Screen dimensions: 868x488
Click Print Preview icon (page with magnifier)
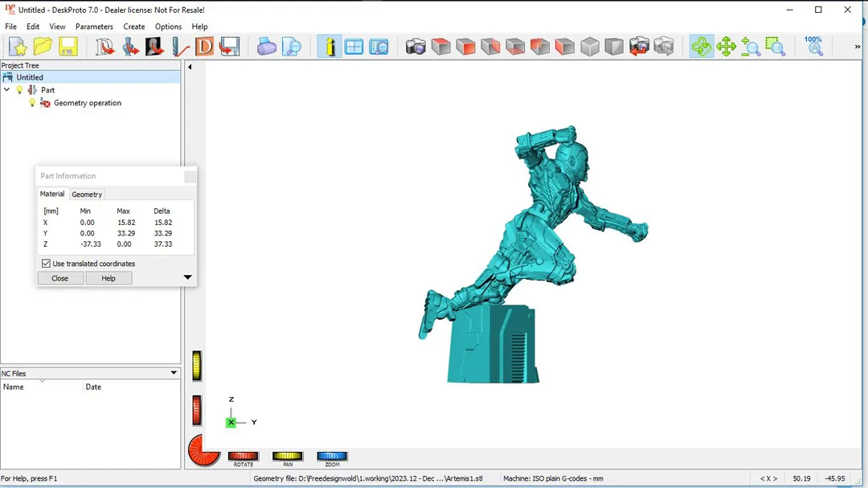point(291,47)
